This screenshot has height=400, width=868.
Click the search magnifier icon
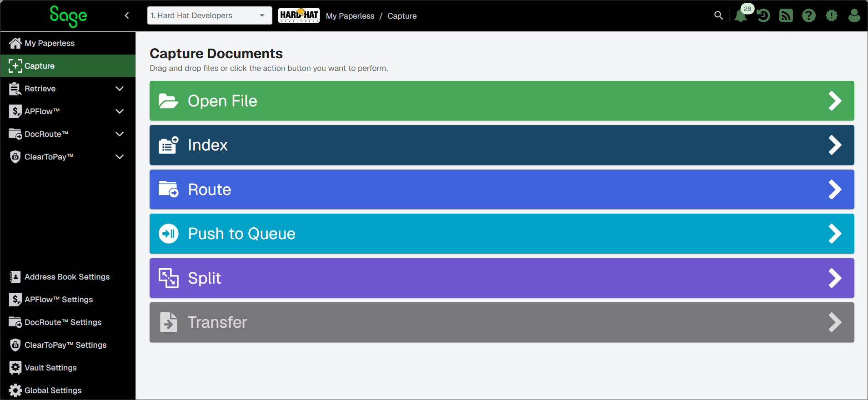click(718, 15)
